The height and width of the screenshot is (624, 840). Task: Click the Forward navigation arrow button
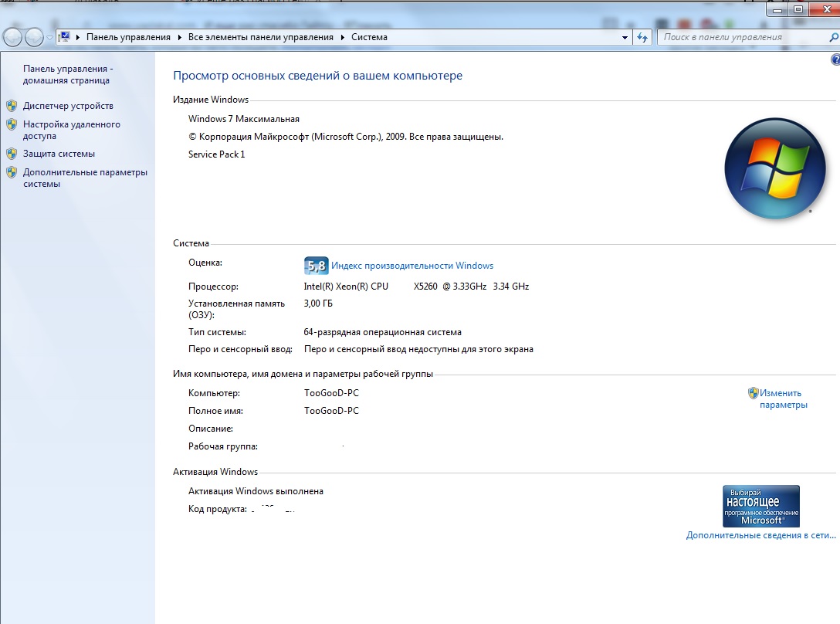pos(34,37)
